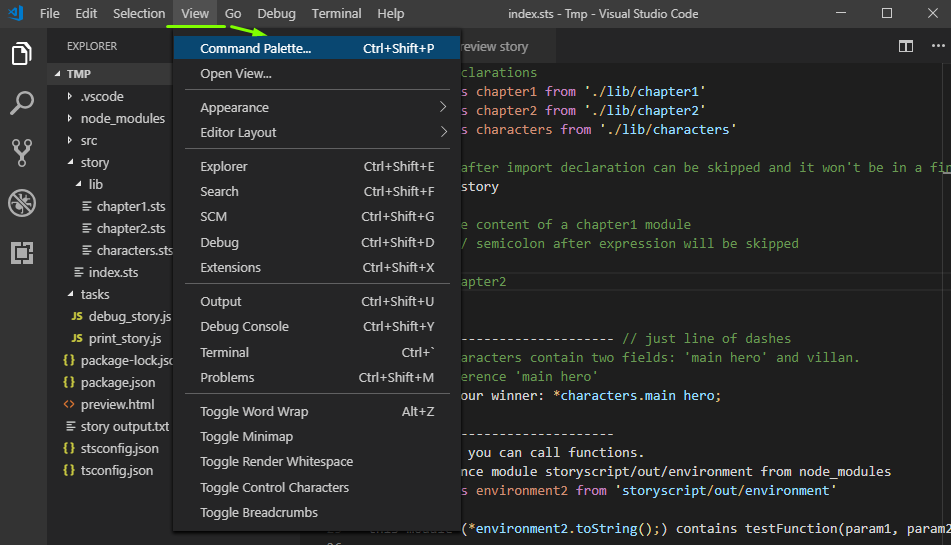This screenshot has width=951, height=545.
Task: Click the debug_story.js JS file icon
Action: tap(76, 316)
